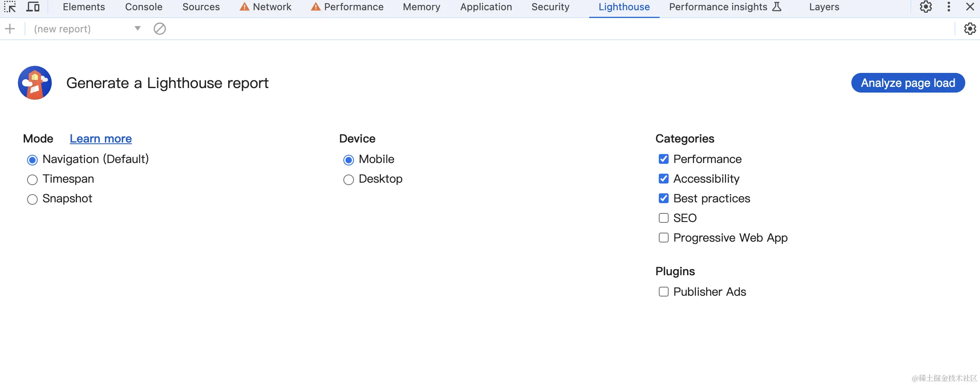The width and height of the screenshot is (980, 385).
Task: Open the Memory tab
Action: (x=422, y=7)
